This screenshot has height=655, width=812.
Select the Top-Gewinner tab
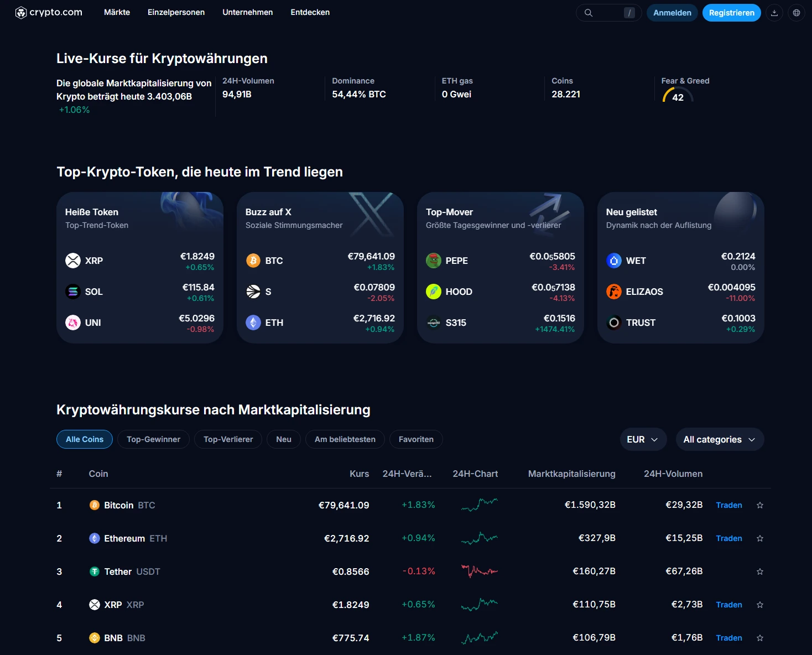(154, 439)
